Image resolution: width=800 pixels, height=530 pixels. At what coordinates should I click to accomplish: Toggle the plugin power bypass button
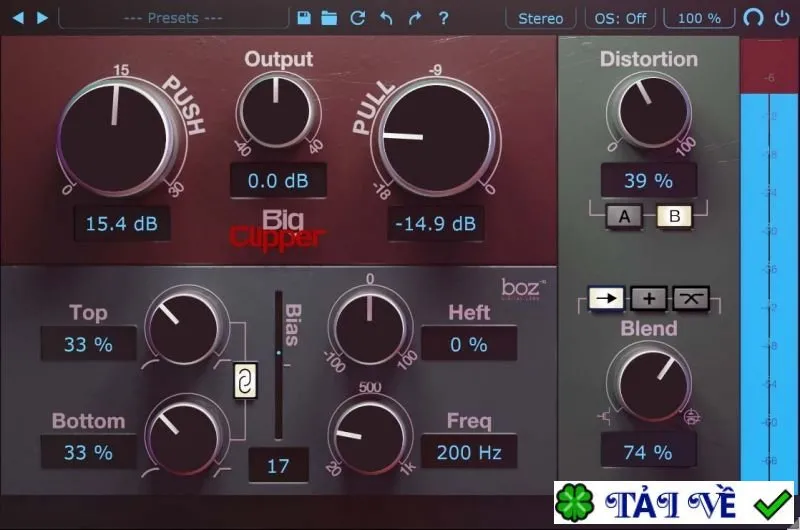pyautogui.click(x=782, y=18)
